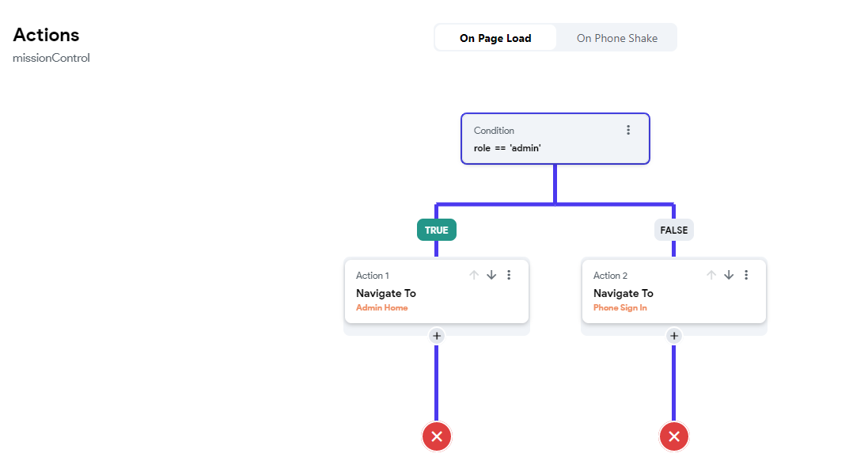Delete the TRUE branch chain via red X
Screen dimensions: 868x461
(x=437, y=436)
